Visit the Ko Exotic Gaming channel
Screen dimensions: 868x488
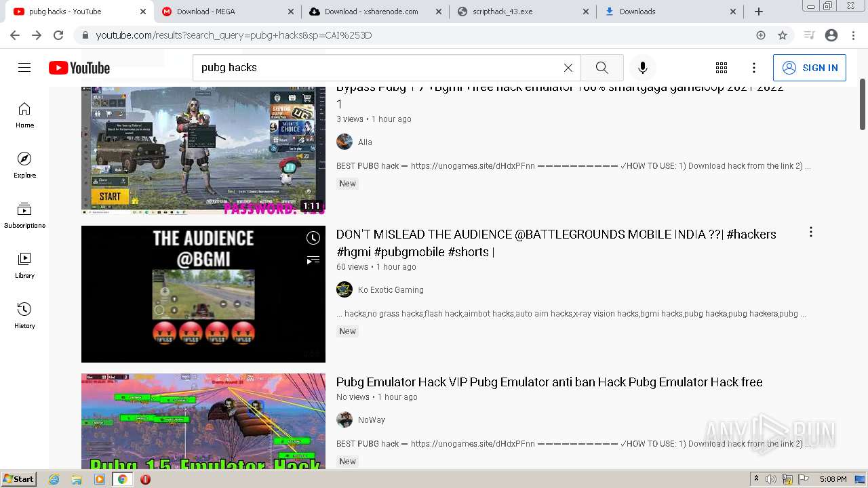tap(391, 290)
